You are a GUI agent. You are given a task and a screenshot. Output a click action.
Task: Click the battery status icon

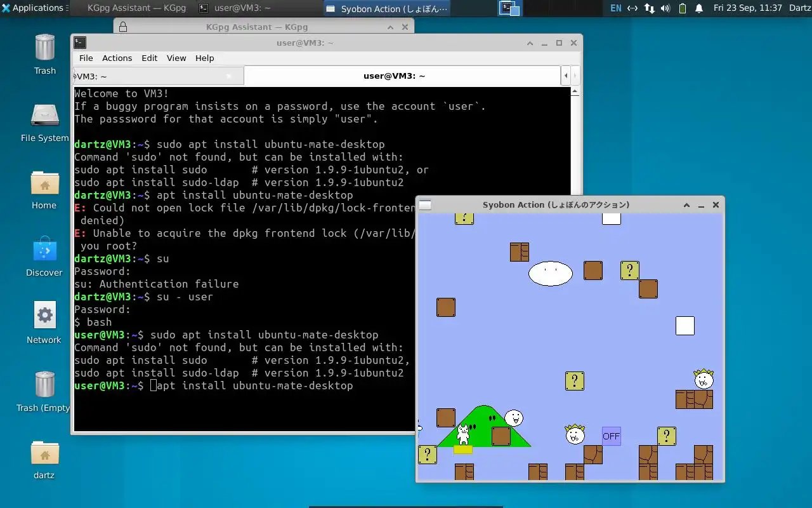click(x=683, y=8)
